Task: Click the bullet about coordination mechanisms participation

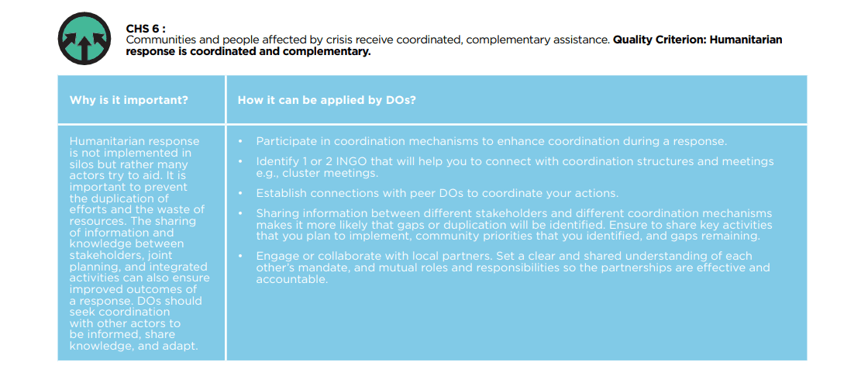Action: tap(491, 141)
